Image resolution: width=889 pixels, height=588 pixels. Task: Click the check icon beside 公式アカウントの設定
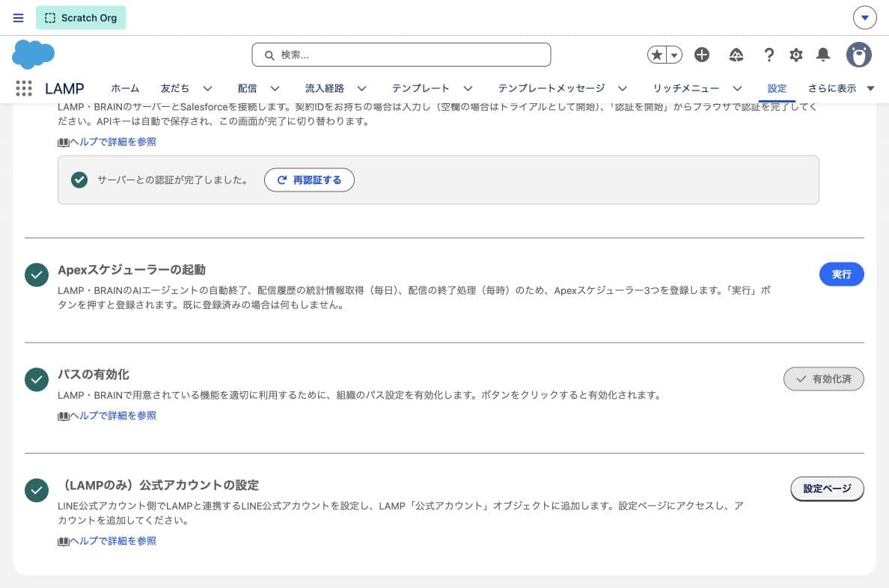36,490
